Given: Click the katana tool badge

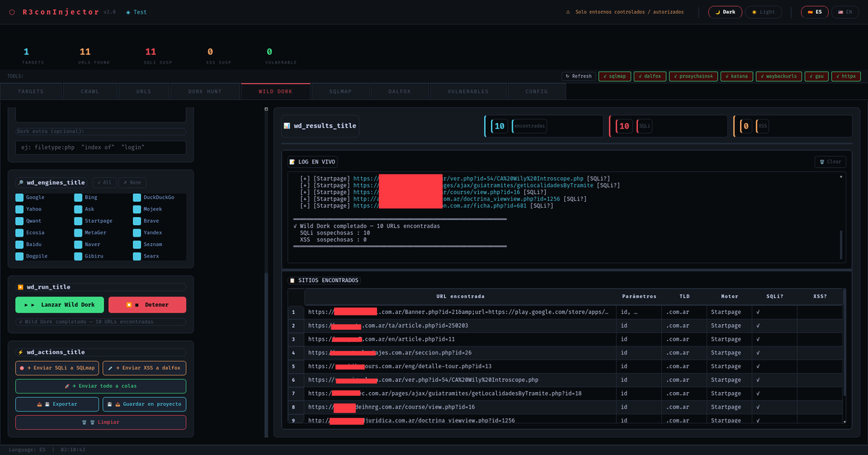Looking at the screenshot, I should pos(736,76).
